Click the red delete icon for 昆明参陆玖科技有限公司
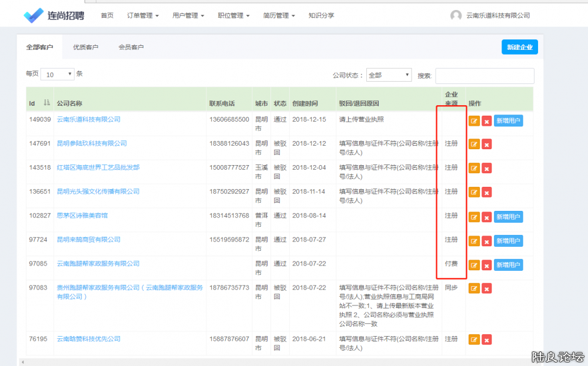Image resolution: width=588 pixels, height=366 pixels. [486, 144]
